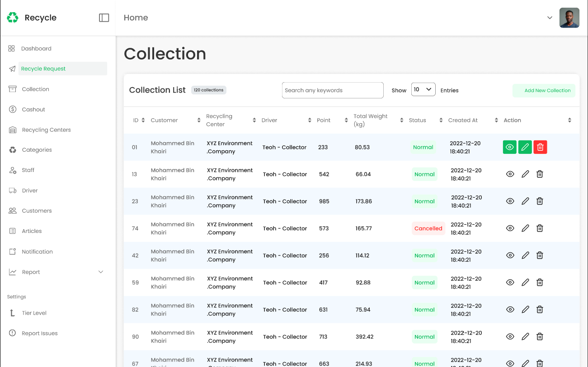Delete collection row ID 42
Image resolution: width=588 pixels, height=367 pixels.
540,255
